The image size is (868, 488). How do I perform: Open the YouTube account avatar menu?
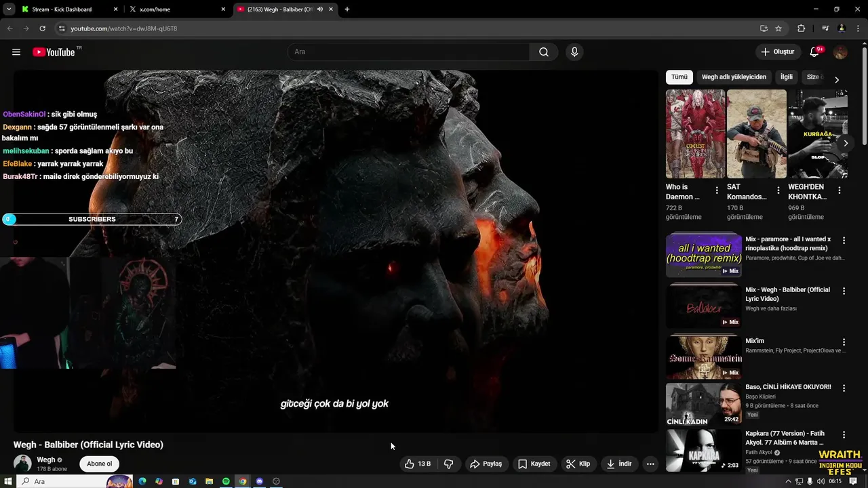click(841, 52)
